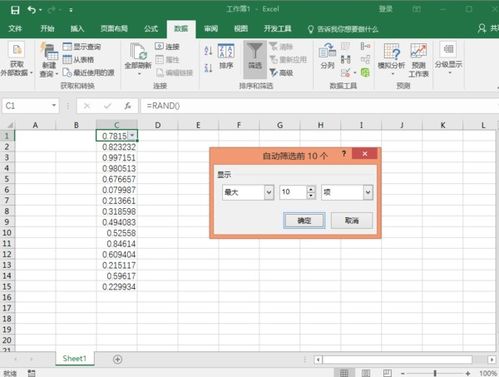This screenshot has height=377, width=499.
Task: Open New Query (新建查询) menu
Action: pyautogui.click(x=49, y=60)
